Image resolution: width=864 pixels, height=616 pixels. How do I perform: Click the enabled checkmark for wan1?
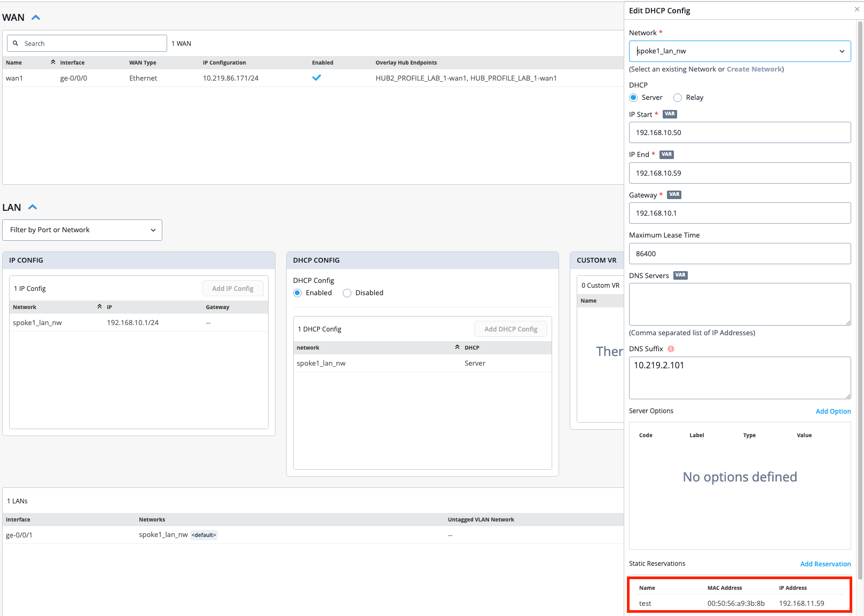317,78
